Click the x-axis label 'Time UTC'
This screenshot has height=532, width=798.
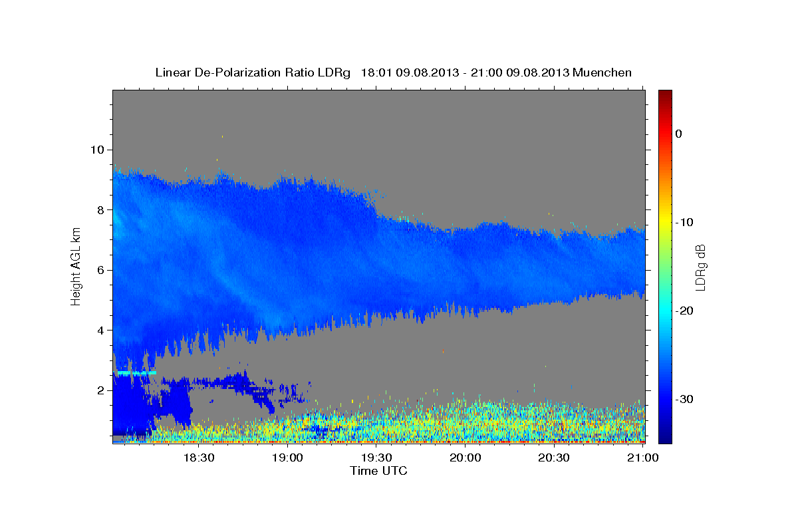[378, 471]
